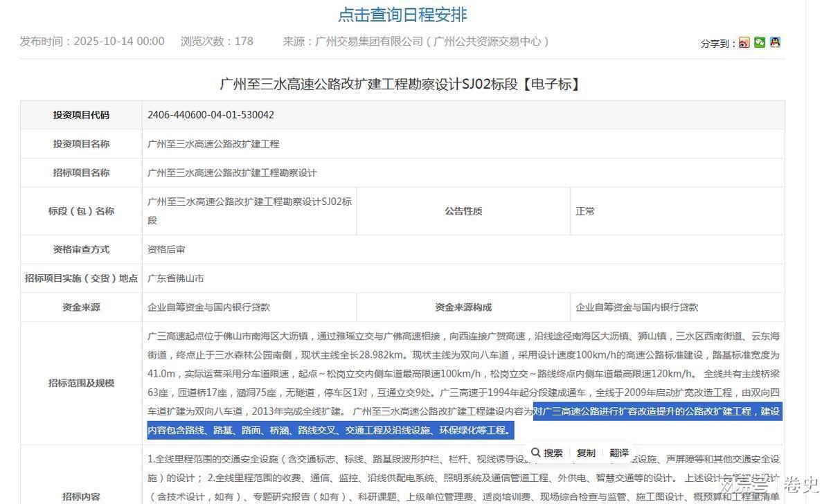The image size is (831, 504).
Task: Click the 资格后审 value cell
Action: 166,249
